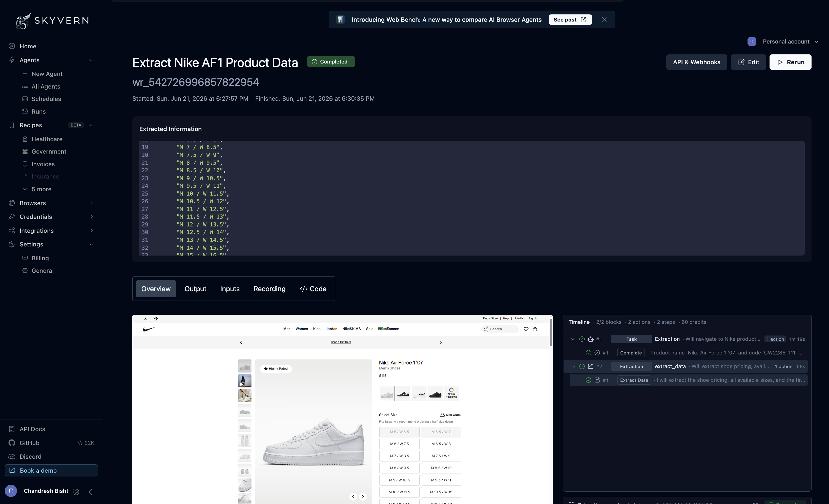Viewport: 829px width, 504px height.
Task: Collapse timeline block #1 Task chevron
Action: click(573, 339)
